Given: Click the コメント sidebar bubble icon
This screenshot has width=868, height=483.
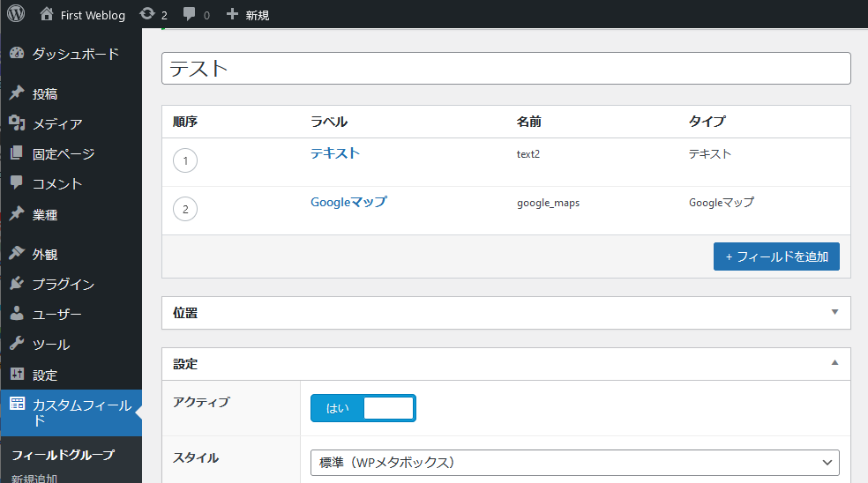Looking at the screenshot, I should pos(17,182).
